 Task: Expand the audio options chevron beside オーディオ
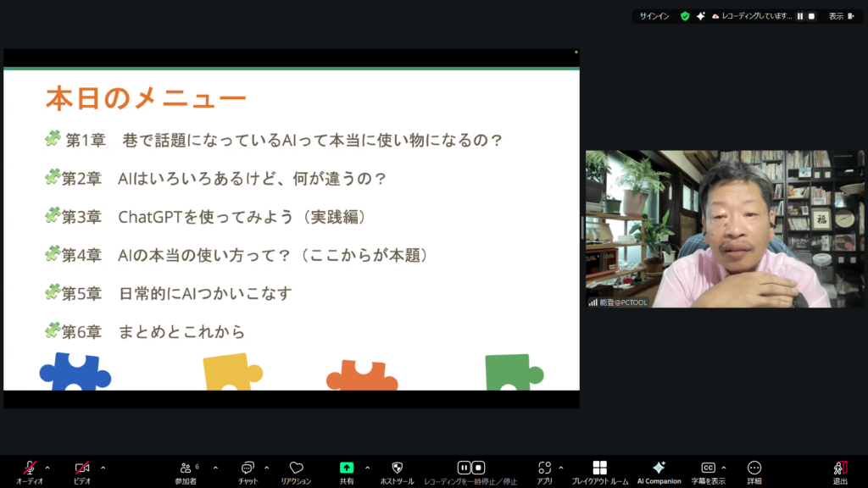[x=47, y=468]
